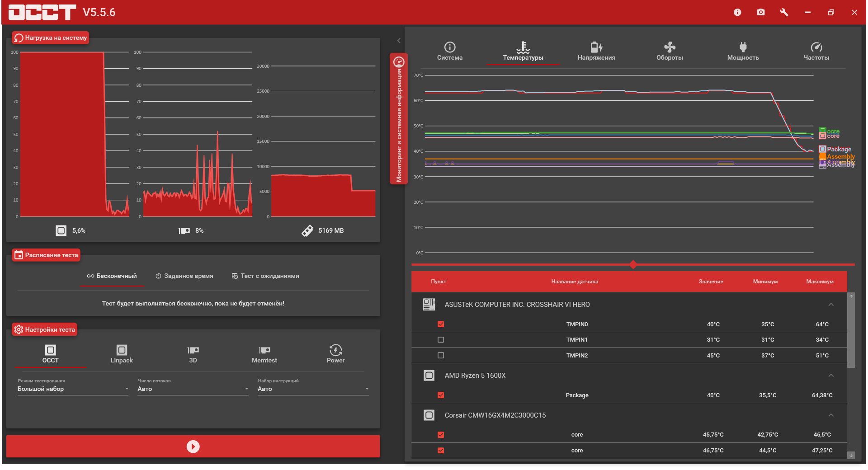Switch to the Обороты tab label

670,58
